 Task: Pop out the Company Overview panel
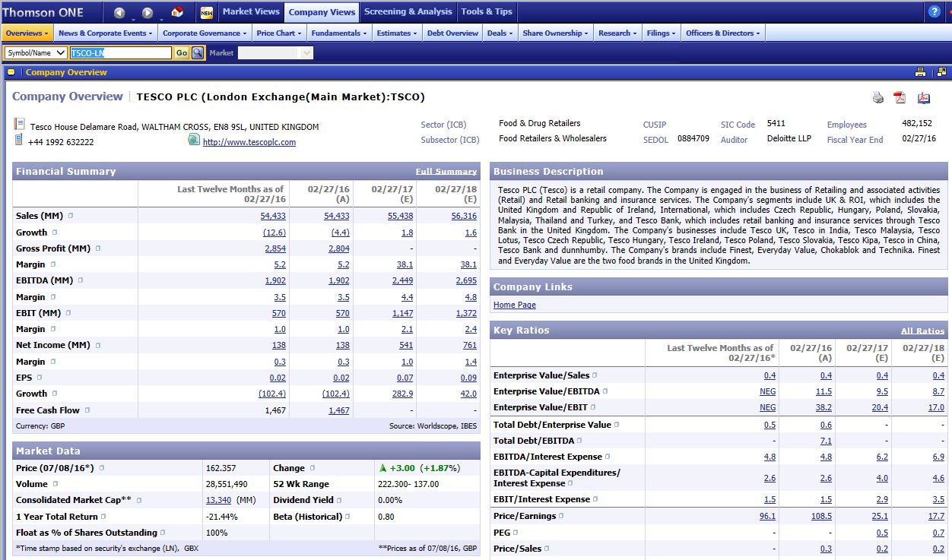point(941,72)
